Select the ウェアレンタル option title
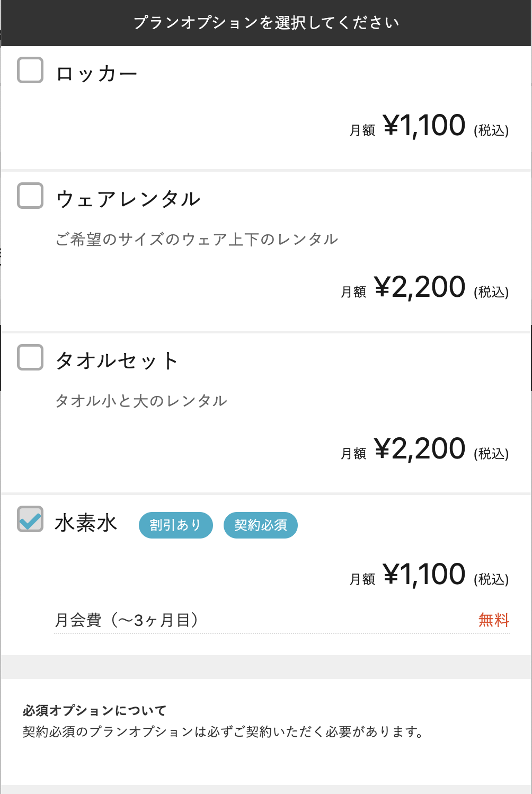Image resolution: width=532 pixels, height=794 pixels. 128,199
